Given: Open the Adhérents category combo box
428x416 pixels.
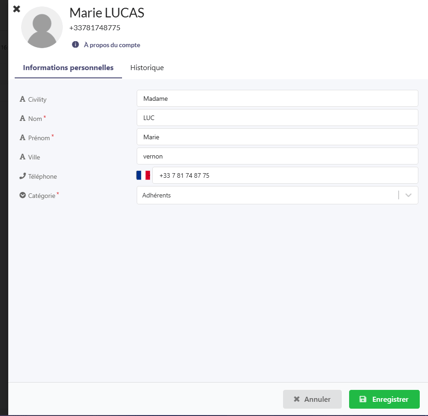Looking at the screenshot, I should point(277,195).
